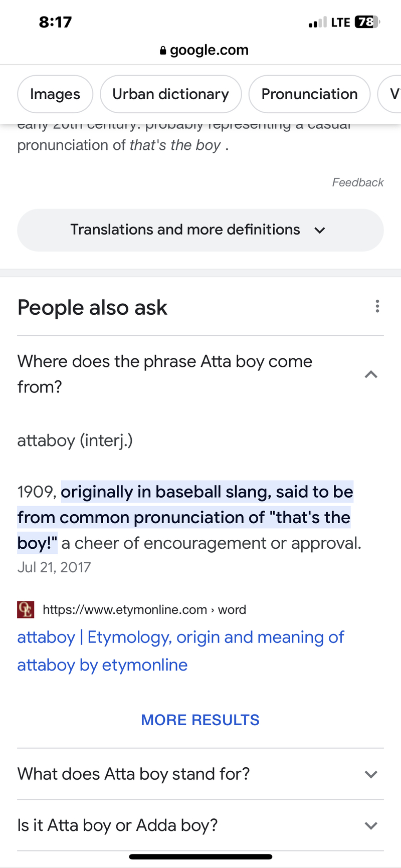The height and width of the screenshot is (868, 401).
Task: Expand 'Is it Atta boy or Adda boy?'
Action: click(x=371, y=825)
